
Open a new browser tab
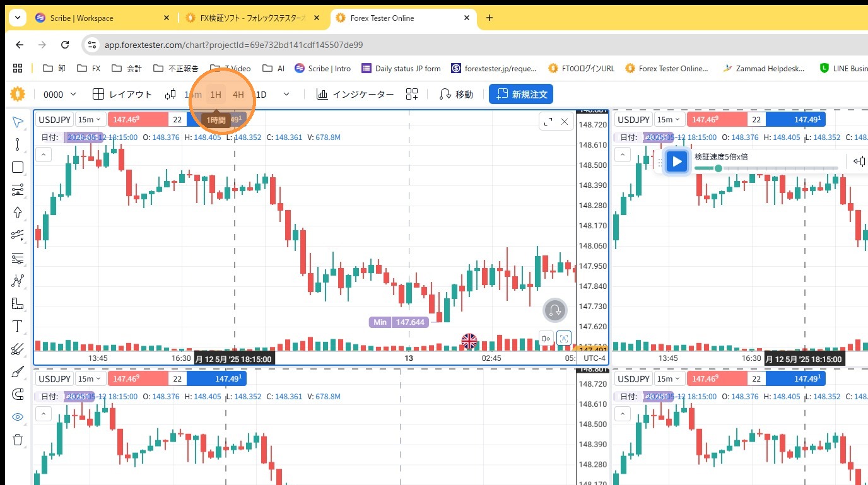(490, 18)
